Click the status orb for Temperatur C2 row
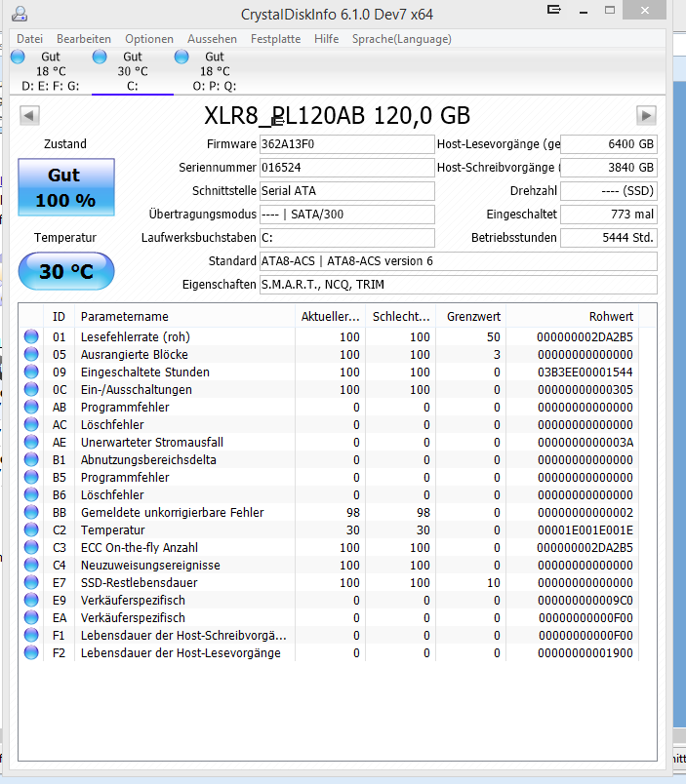The image size is (686, 784). click(31, 529)
